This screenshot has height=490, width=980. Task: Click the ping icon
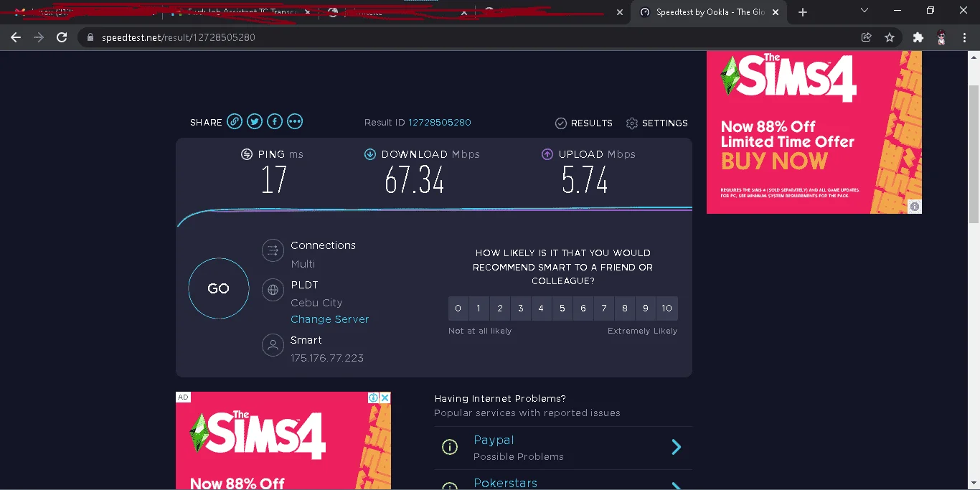click(247, 154)
